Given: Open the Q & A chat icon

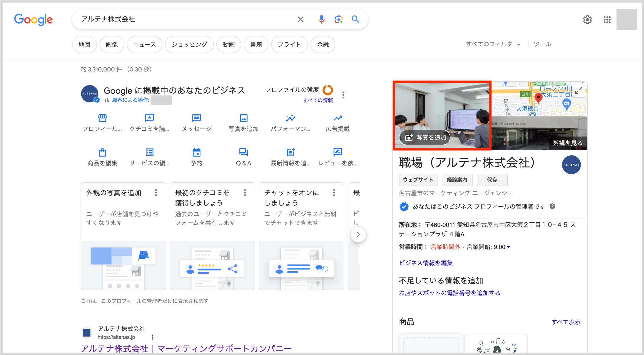Looking at the screenshot, I should click(x=244, y=152).
